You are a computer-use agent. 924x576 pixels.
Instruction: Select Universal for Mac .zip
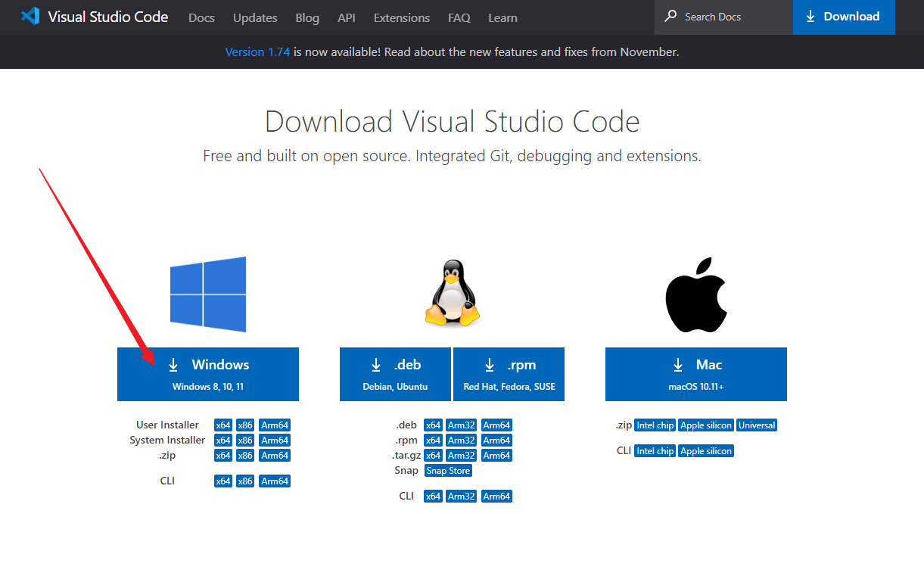pyautogui.click(x=757, y=425)
